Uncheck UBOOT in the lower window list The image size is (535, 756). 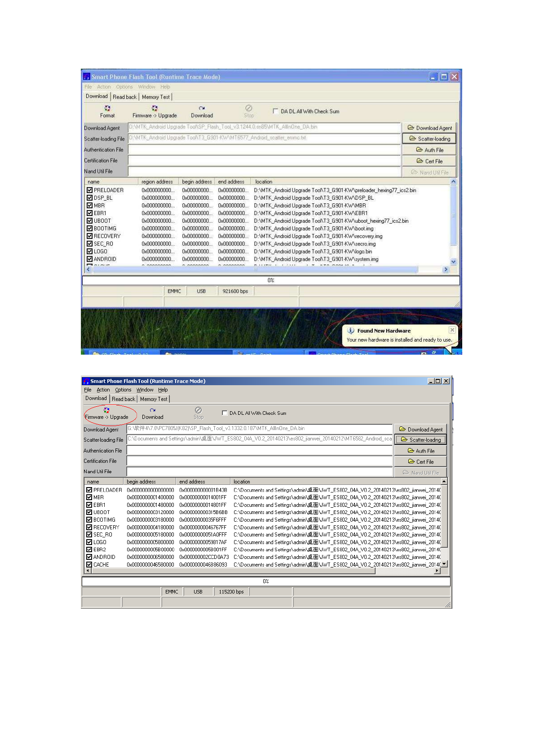pyautogui.click(x=89, y=512)
